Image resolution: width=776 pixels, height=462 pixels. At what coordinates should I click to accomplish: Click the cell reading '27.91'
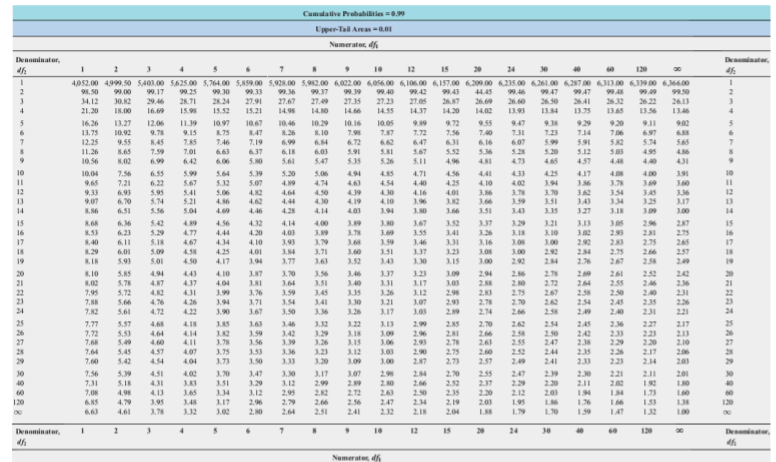[x=254, y=101]
